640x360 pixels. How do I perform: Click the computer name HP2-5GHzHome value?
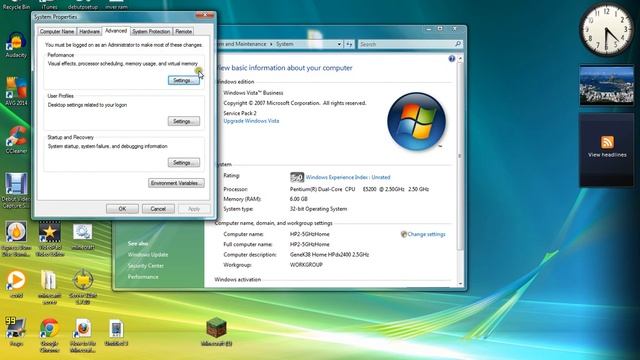pyautogui.click(x=309, y=234)
